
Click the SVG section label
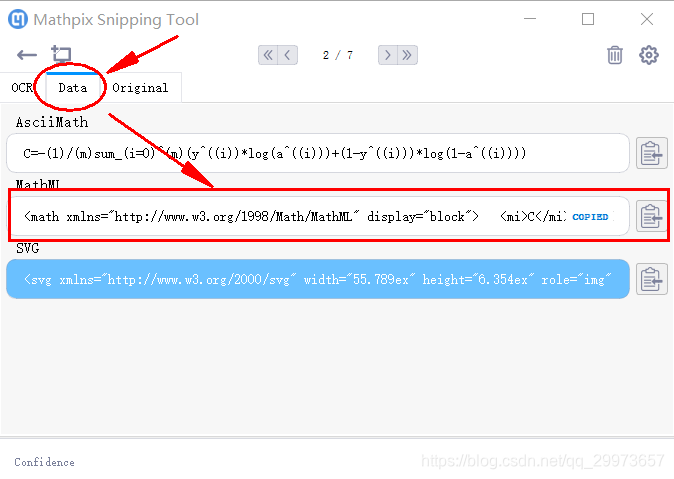pyautogui.click(x=28, y=248)
